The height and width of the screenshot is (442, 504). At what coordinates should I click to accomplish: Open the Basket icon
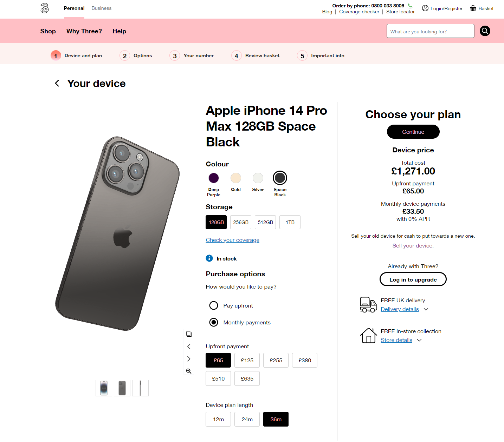473,8
